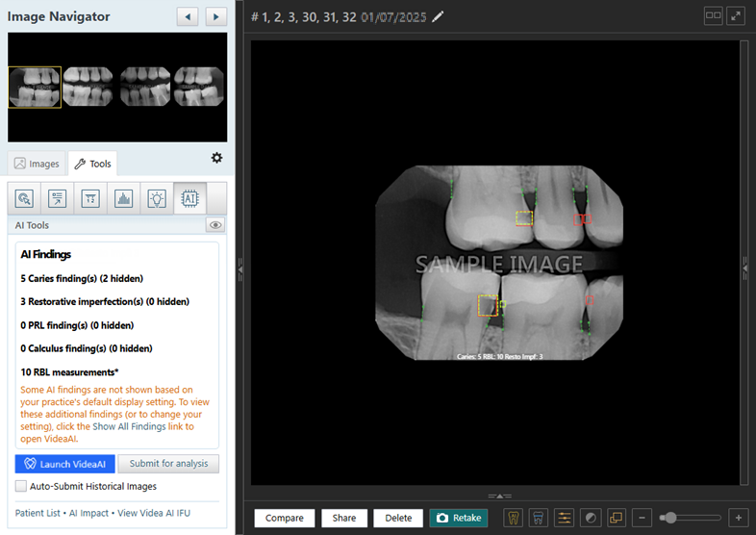
Task: Open the measurement ruler tool
Action: point(89,198)
